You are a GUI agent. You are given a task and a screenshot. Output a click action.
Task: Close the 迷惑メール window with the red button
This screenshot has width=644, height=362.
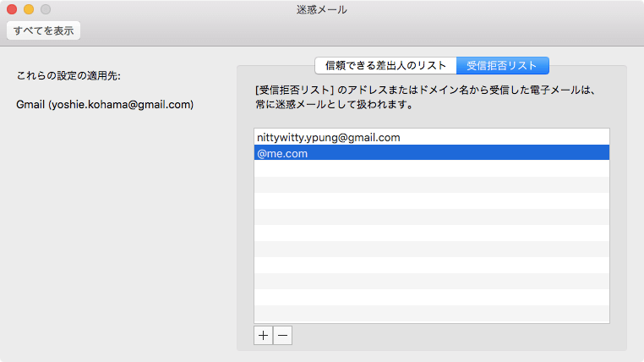(12, 9)
